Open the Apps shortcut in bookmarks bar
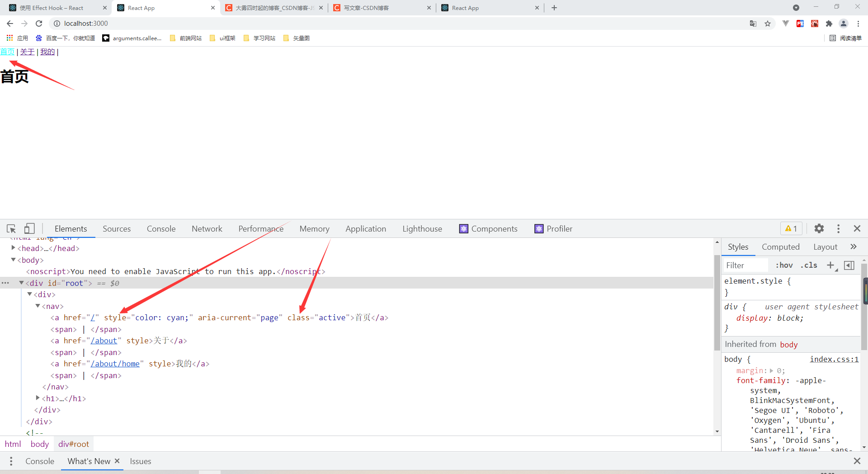Viewport: 868px width, 474px height. [17, 38]
